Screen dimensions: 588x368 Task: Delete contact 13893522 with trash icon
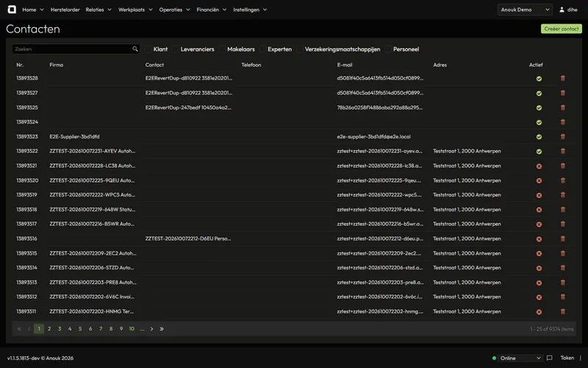pyautogui.click(x=562, y=151)
